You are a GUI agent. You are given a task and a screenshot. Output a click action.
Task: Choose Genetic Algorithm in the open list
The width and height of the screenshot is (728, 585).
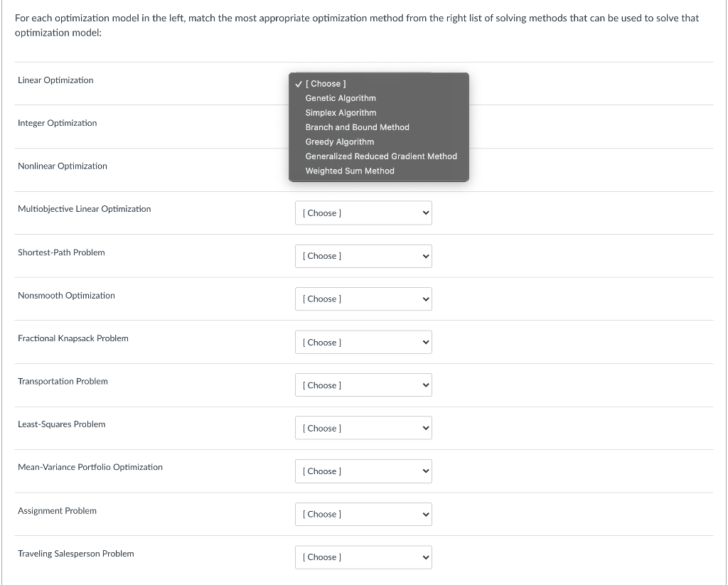340,98
